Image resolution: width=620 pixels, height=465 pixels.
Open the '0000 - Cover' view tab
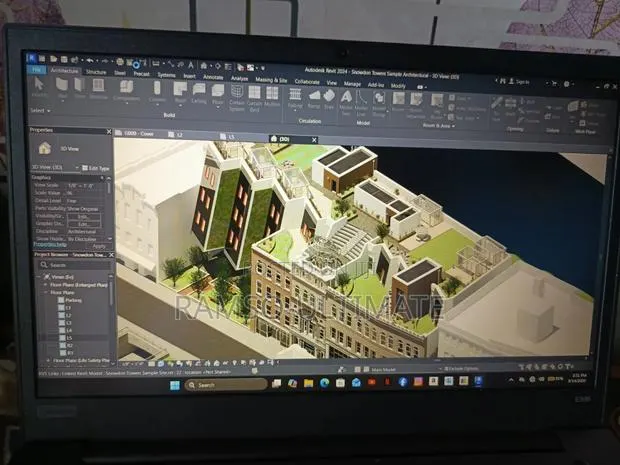(x=139, y=134)
